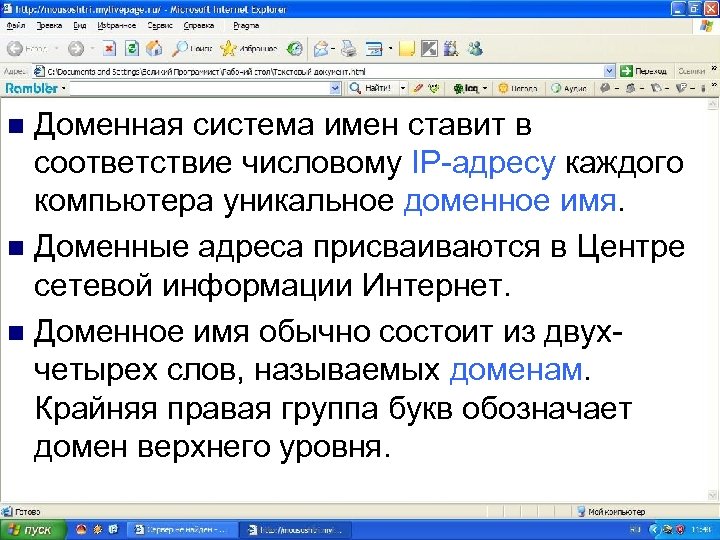This screenshot has width=720, height=540.
Task: Open the Rambler logo dropdown arrow
Action: pos(63,88)
